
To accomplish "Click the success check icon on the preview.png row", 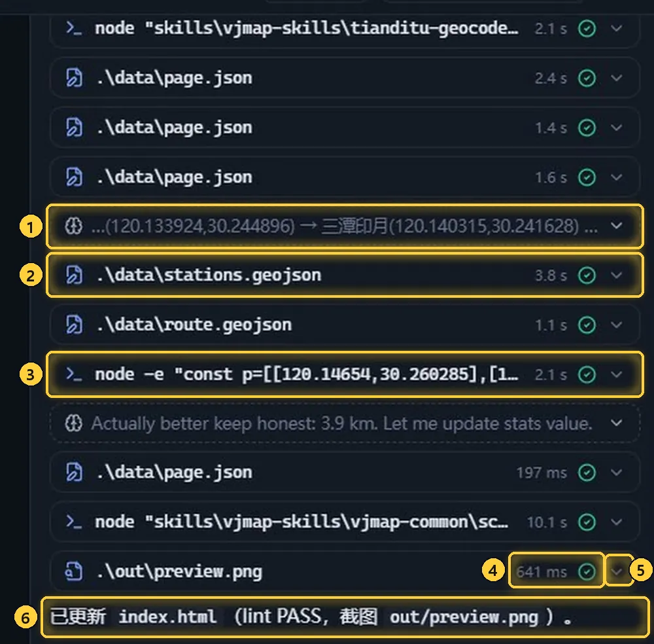I will [587, 571].
